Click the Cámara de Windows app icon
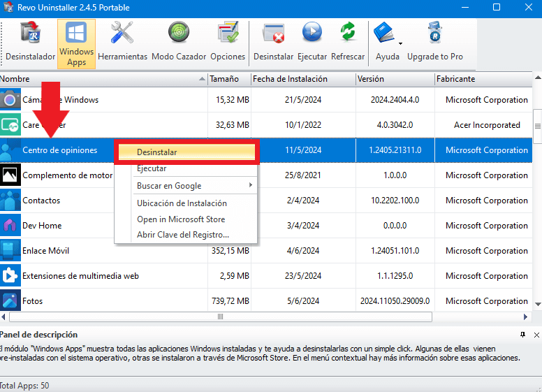 click(x=10, y=99)
